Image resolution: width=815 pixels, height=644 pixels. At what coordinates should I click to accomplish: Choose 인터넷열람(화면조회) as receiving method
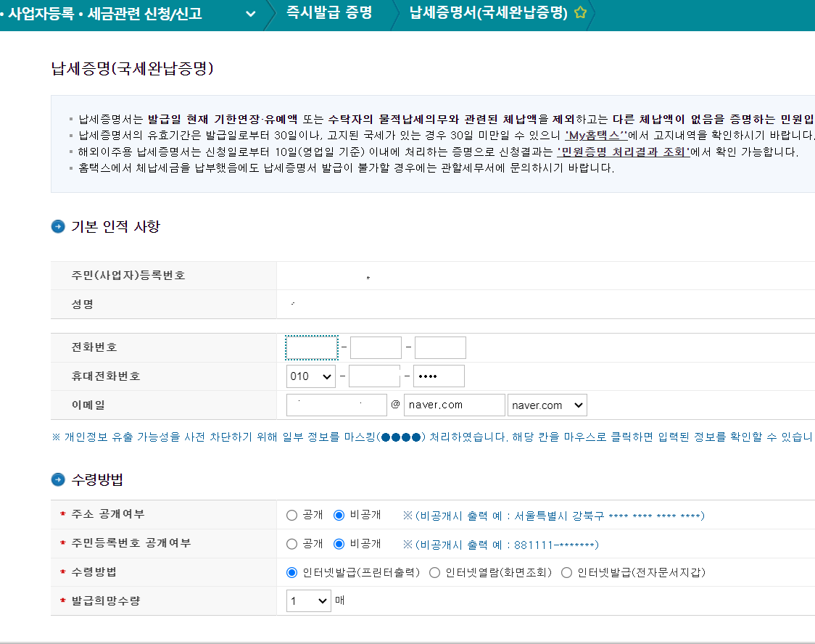pyautogui.click(x=433, y=572)
